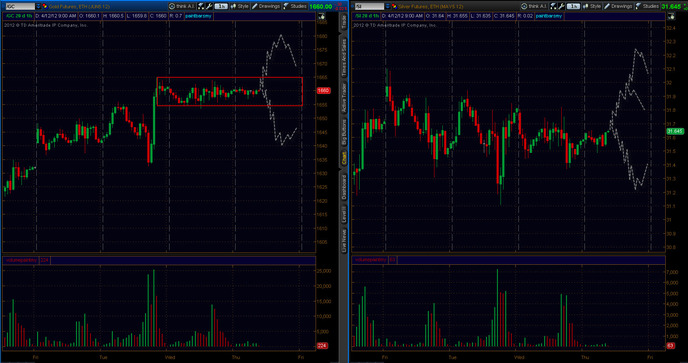The width and height of the screenshot is (688, 363).
Task: Click the wrench settings icon on gold chart
Action: 209,6
